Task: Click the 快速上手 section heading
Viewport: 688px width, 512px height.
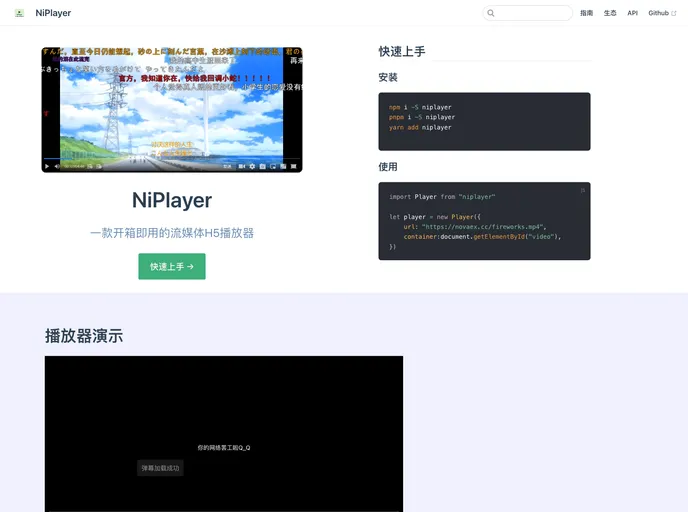Action: point(402,52)
